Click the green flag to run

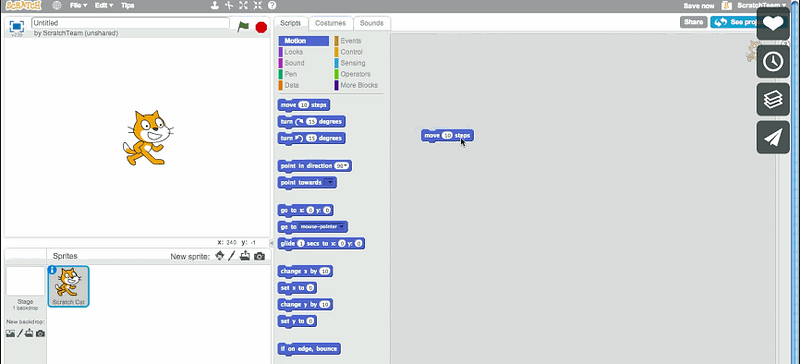point(243,27)
